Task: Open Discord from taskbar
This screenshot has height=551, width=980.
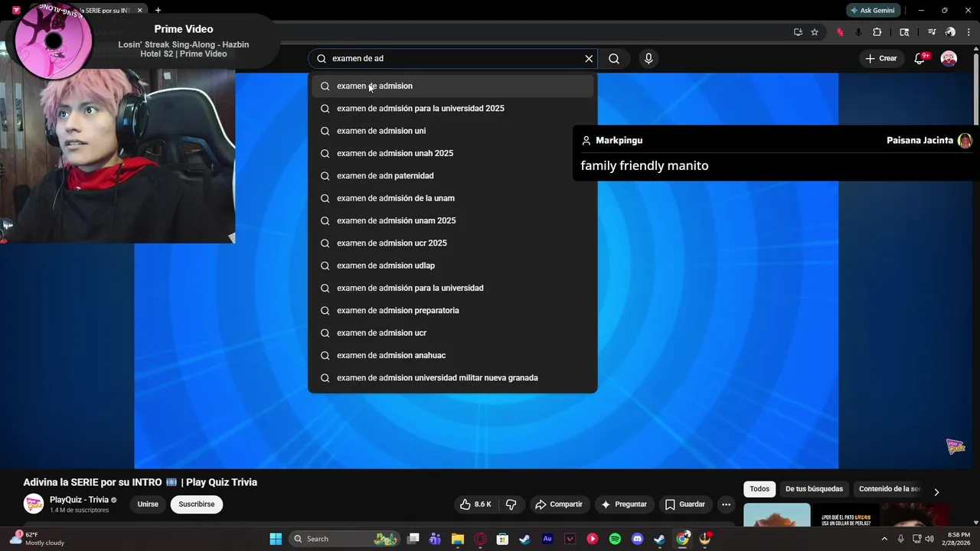Action: click(x=637, y=539)
